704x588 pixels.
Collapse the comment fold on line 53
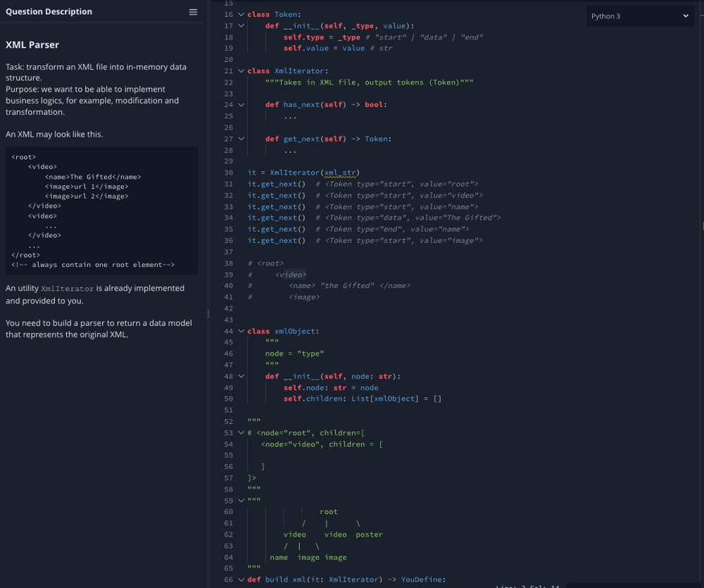(x=241, y=432)
